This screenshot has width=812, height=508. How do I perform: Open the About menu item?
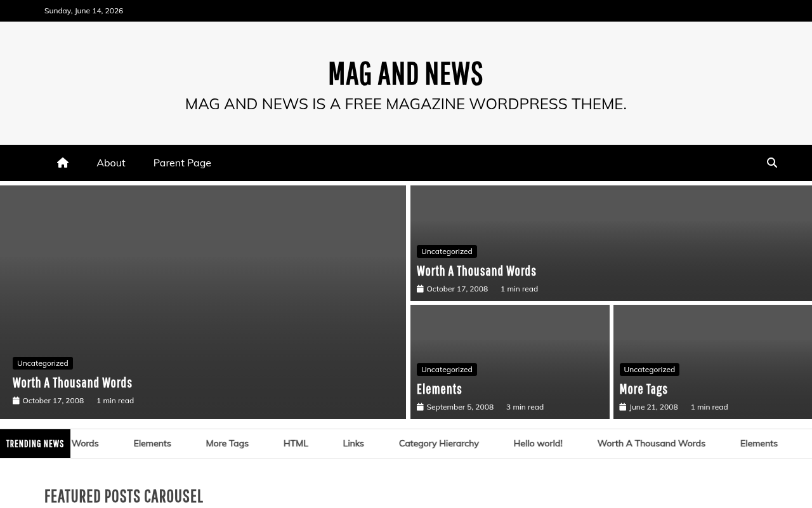point(111,163)
